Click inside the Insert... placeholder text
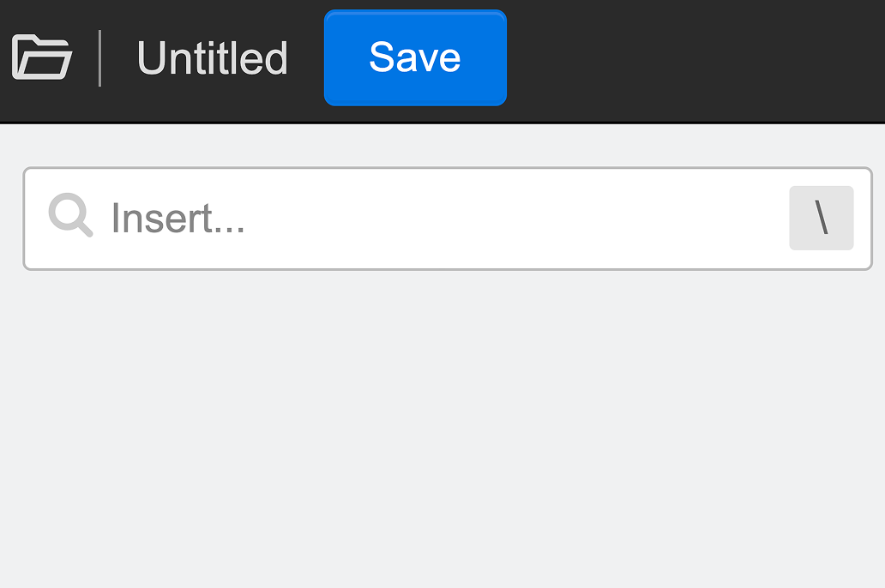 178,219
